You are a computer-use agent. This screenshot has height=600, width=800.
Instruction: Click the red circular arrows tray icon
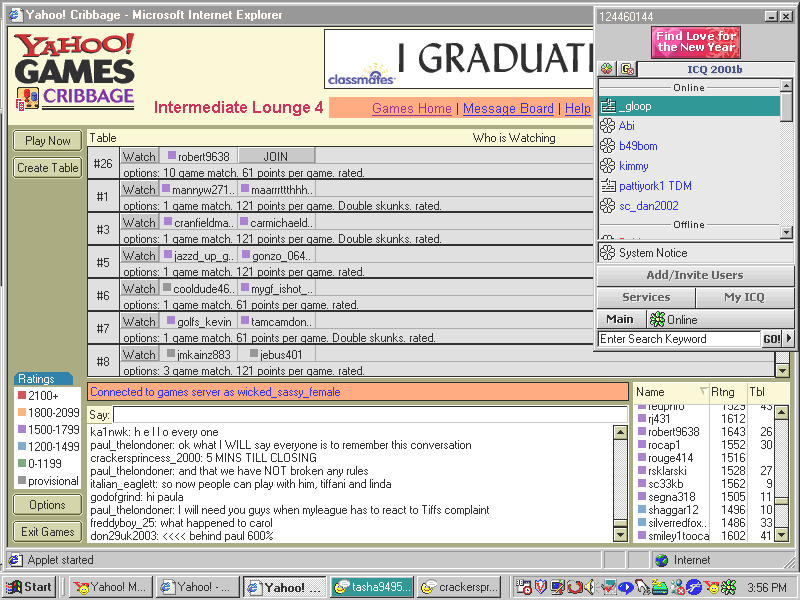(x=574, y=587)
